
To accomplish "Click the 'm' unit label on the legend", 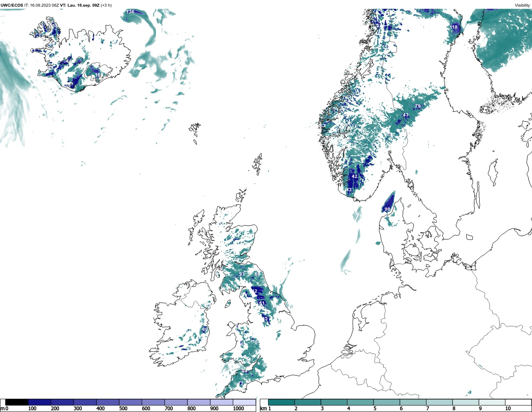I will pos(2,409).
